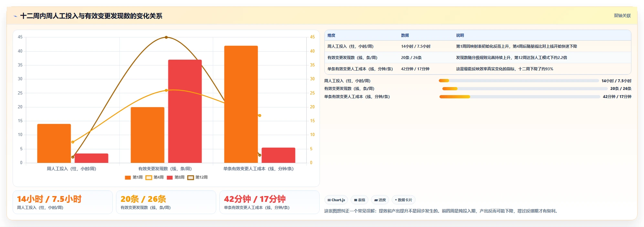Click progress value 14小时 / 7.5小时
Viewport: 644px width, 227px height.
tap(616, 81)
